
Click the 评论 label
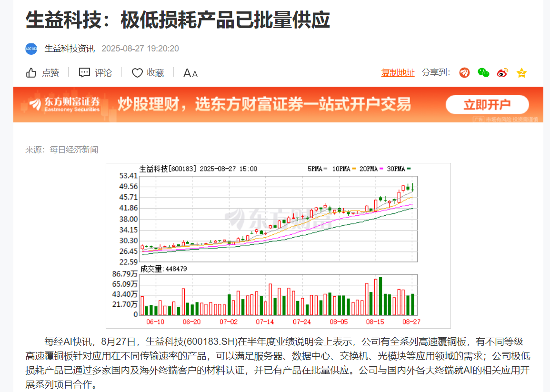coord(103,73)
